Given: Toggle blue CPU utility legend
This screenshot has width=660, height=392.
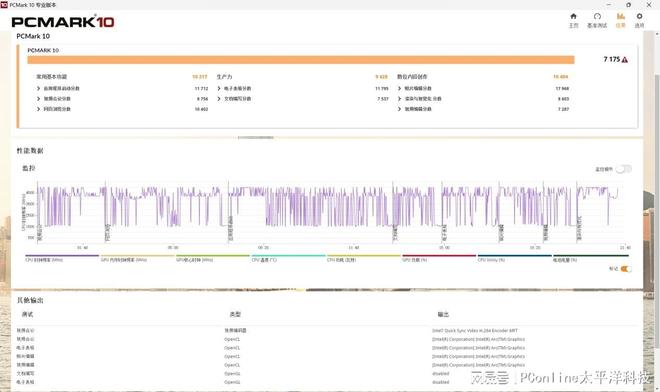Looking at the screenshot, I should click(x=514, y=258).
